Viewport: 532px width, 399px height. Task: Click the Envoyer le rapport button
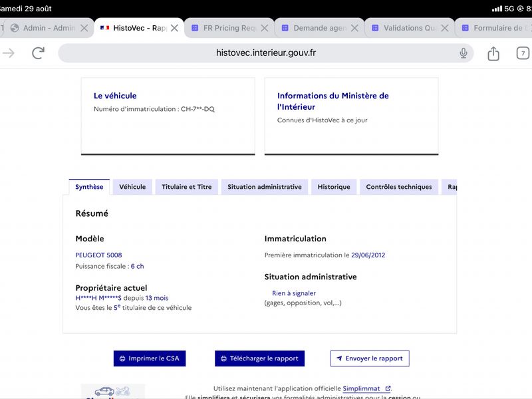[x=370, y=358]
